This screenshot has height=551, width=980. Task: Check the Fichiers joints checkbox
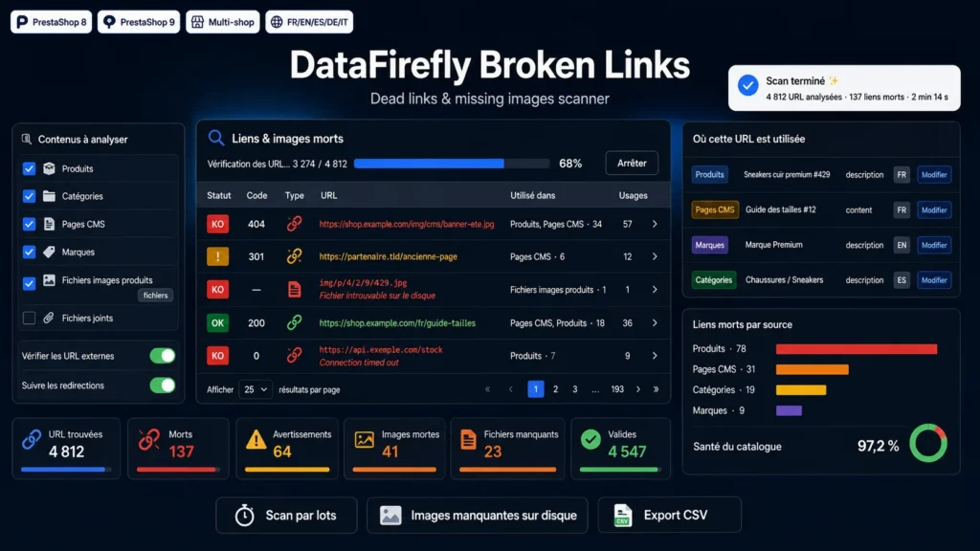[x=29, y=318]
